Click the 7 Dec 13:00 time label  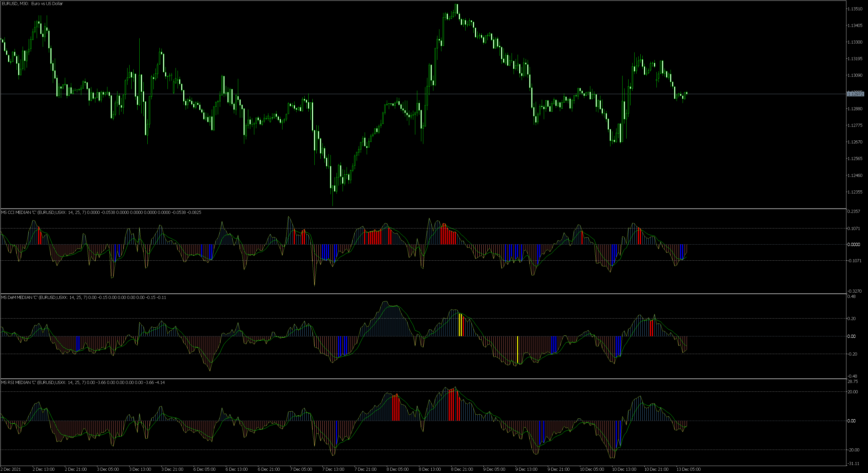click(333, 469)
